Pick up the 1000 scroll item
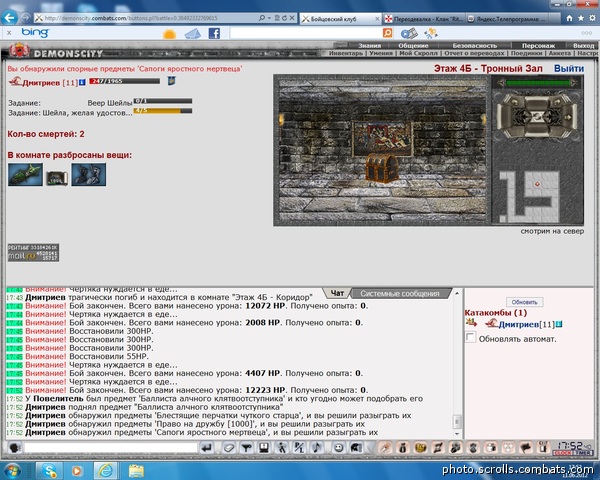The width and height of the screenshot is (600, 480). click(x=57, y=178)
